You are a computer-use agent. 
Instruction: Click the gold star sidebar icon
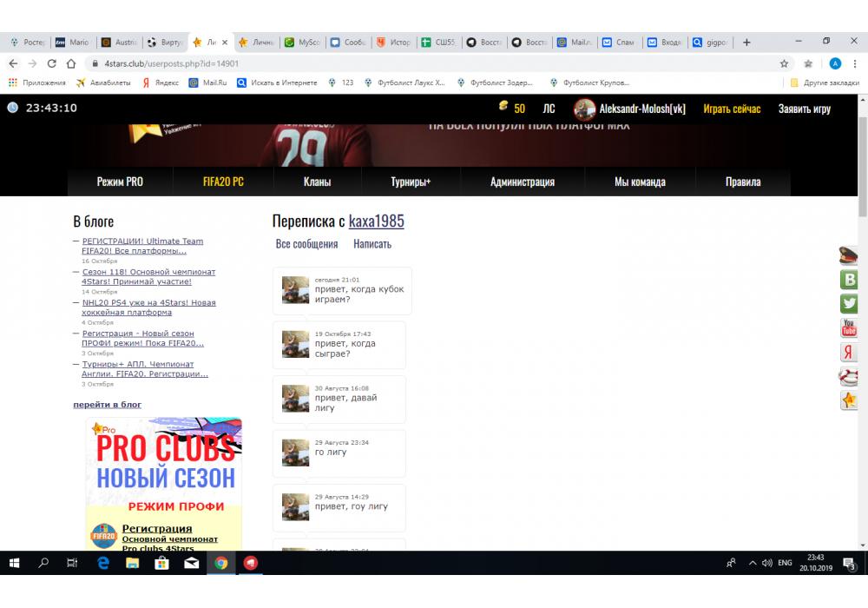[849, 400]
